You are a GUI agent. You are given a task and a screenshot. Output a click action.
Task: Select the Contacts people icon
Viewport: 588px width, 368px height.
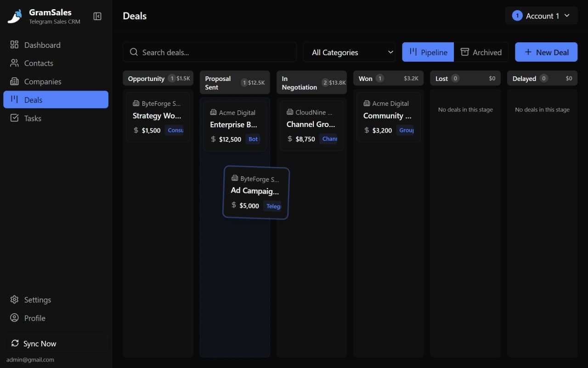tap(15, 63)
